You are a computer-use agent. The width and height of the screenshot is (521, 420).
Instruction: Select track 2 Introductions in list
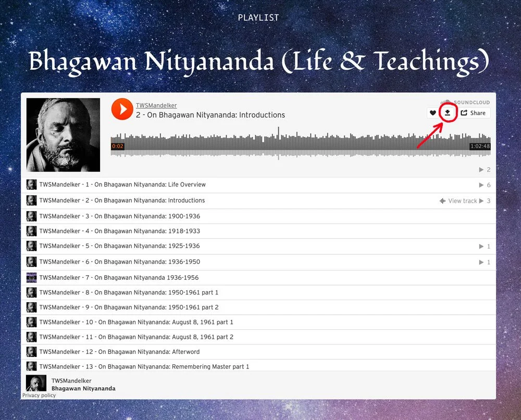click(258, 201)
